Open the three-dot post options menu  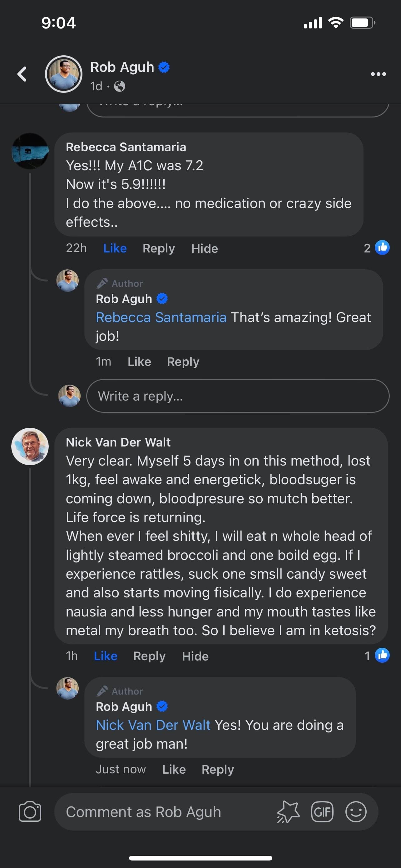[378, 74]
